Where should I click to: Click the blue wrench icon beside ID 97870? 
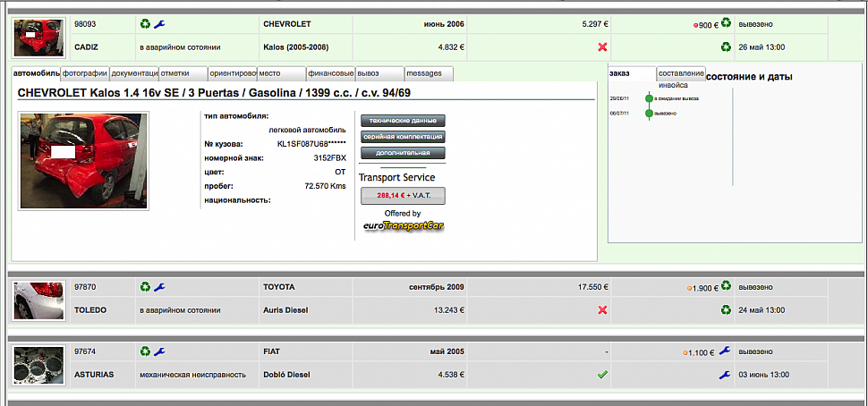pyautogui.click(x=159, y=286)
